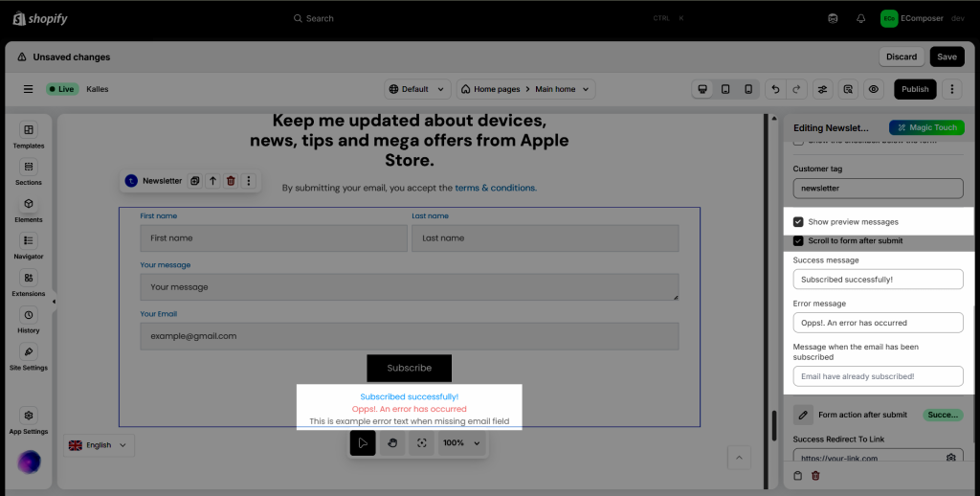
Task: Select the hand pan tool
Action: pyautogui.click(x=391, y=443)
